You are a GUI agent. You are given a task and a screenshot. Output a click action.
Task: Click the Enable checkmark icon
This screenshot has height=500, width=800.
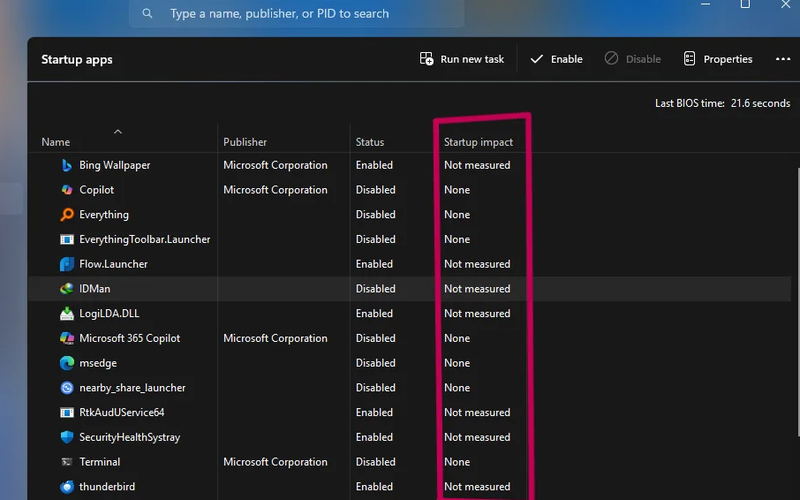coord(537,59)
